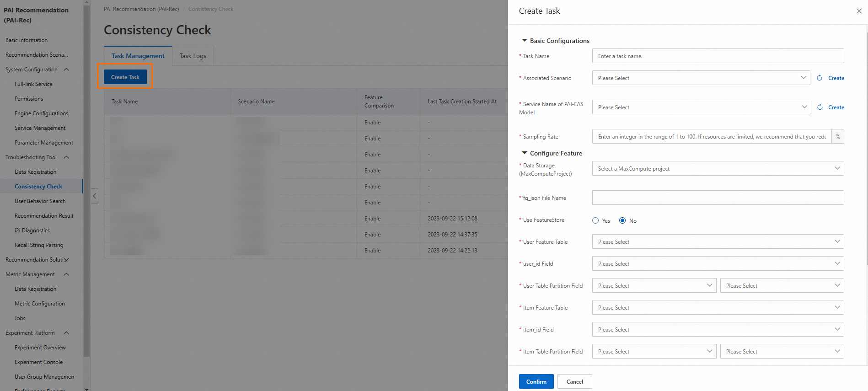Open Experiment Overview

(x=40, y=348)
